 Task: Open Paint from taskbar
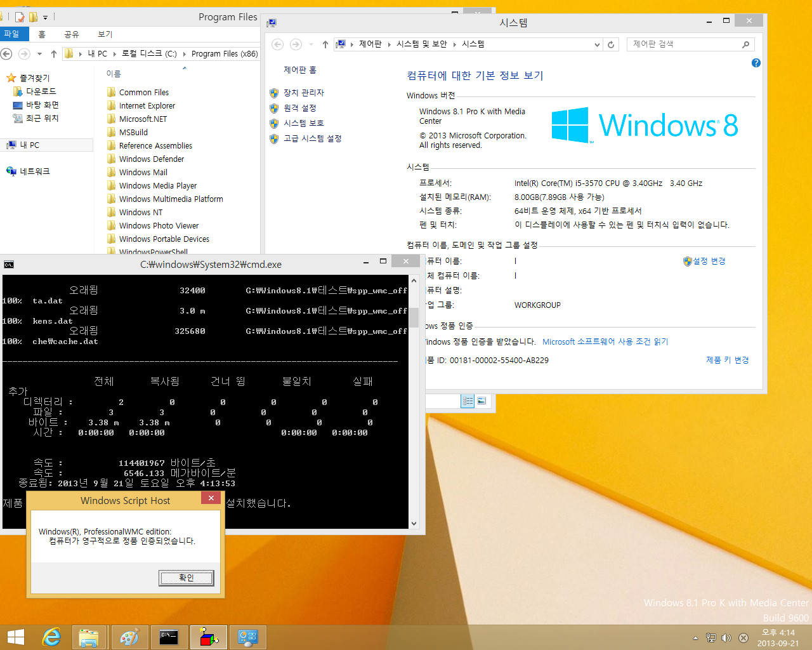(129, 637)
